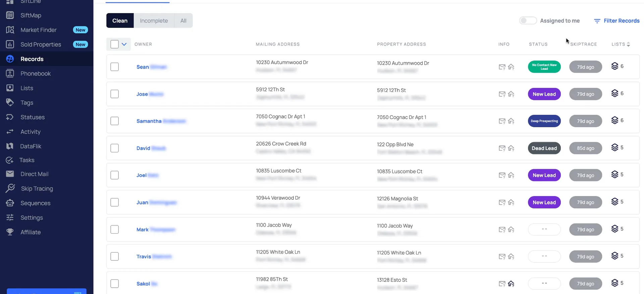Viewport: 644px width, 294px height.
Task: Click the house info icon in David's row
Action: (511, 148)
